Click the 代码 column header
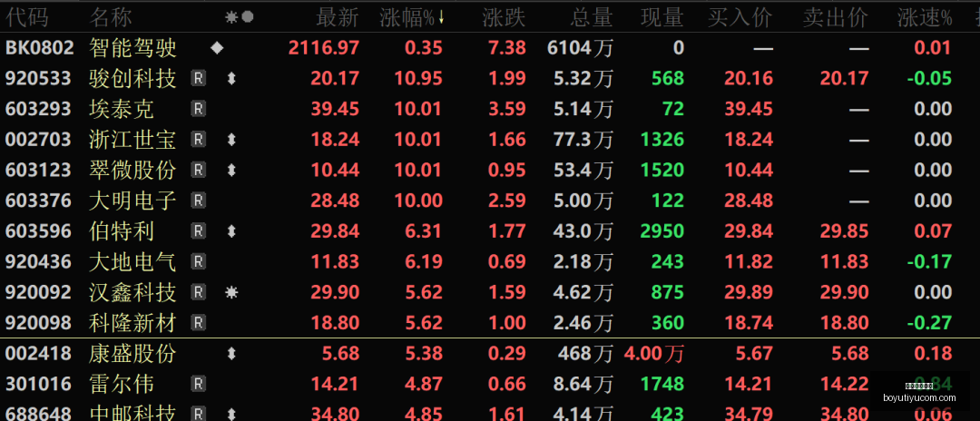The image size is (980, 421). [x=27, y=18]
